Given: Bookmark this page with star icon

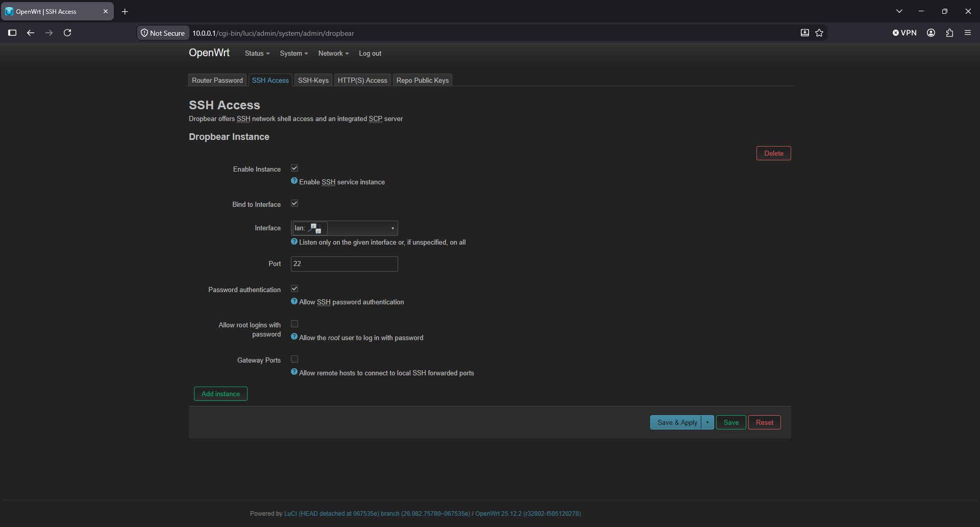Looking at the screenshot, I should point(819,33).
